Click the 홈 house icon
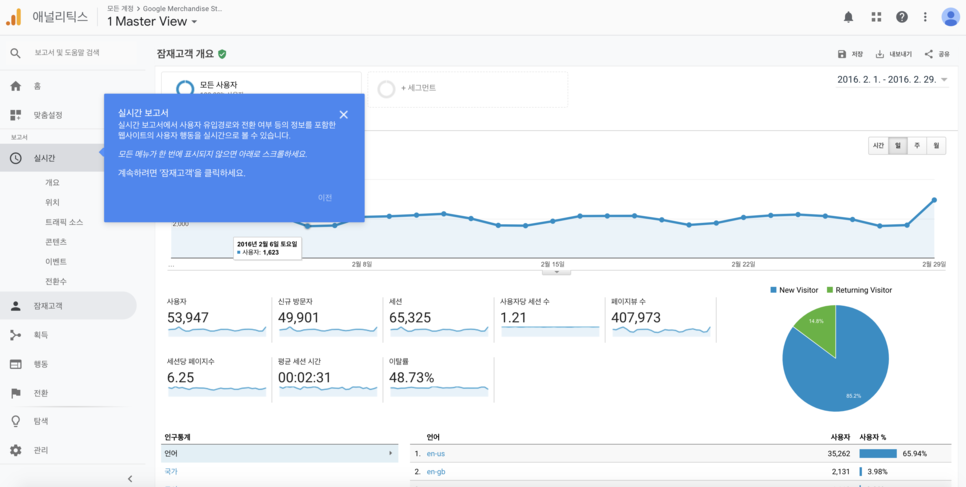This screenshot has width=966, height=487. coord(16,86)
